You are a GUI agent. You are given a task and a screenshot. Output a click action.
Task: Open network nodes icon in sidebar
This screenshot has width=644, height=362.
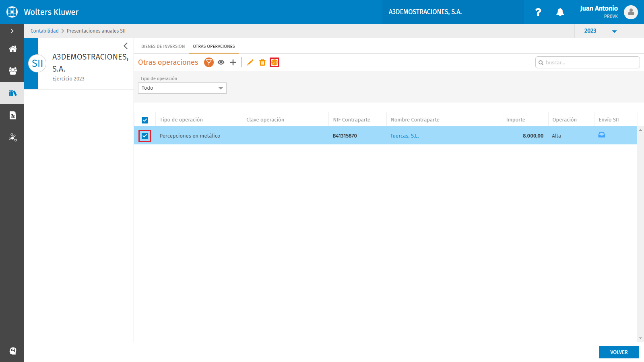point(13,137)
